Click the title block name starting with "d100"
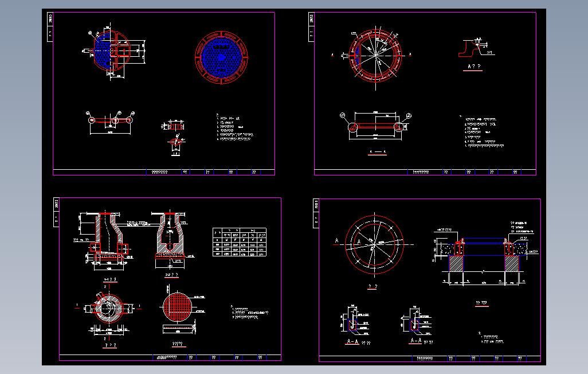Viewport: 588px width, 374px height. tap(167, 357)
